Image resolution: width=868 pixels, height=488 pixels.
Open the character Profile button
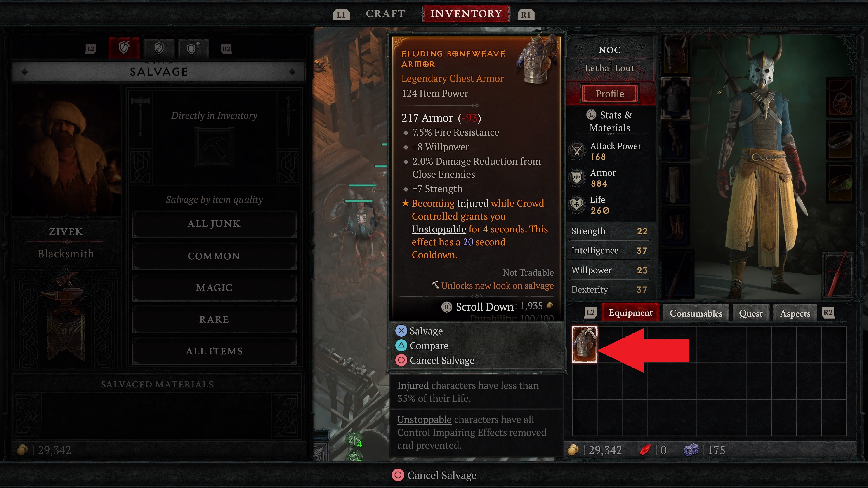click(610, 94)
